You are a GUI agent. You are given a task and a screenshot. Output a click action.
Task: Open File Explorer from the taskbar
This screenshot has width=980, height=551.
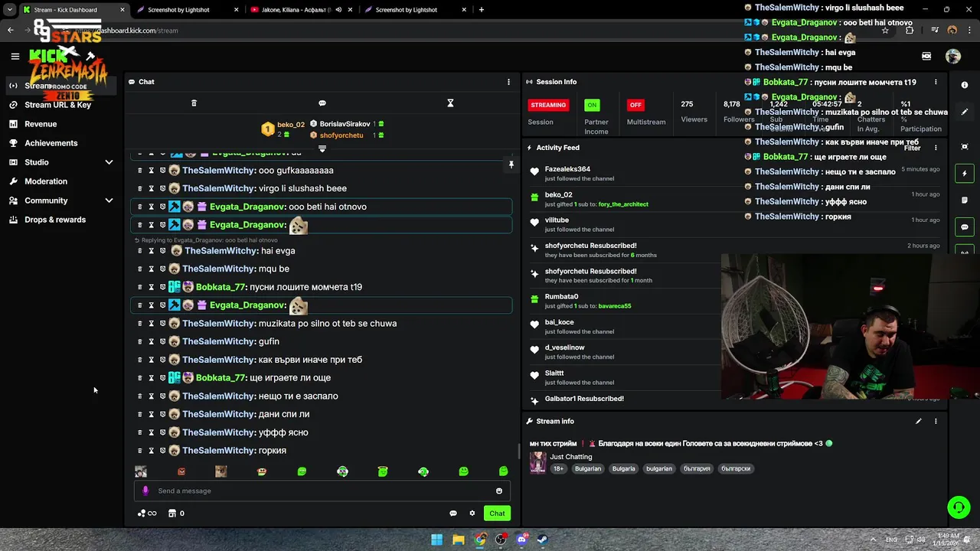coord(458,540)
